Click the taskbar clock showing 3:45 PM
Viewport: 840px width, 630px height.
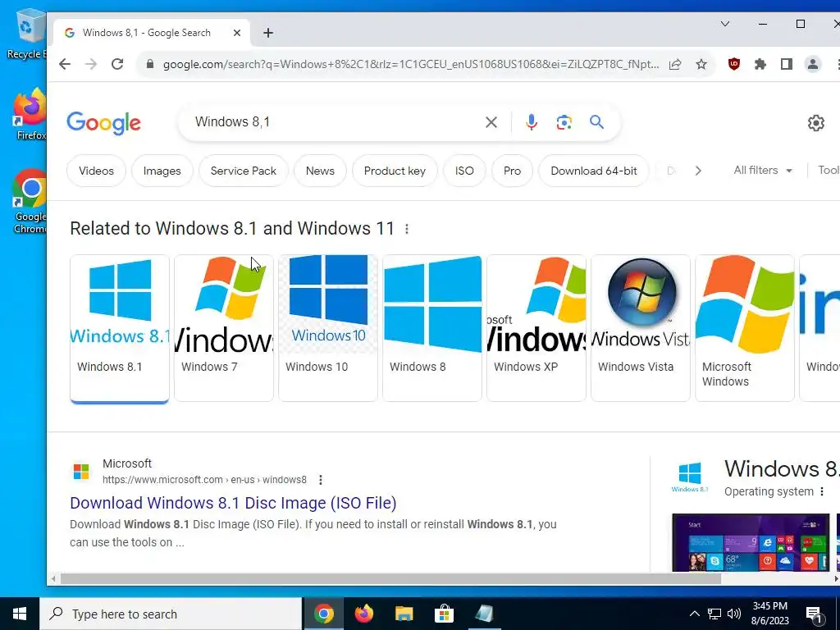click(x=770, y=614)
